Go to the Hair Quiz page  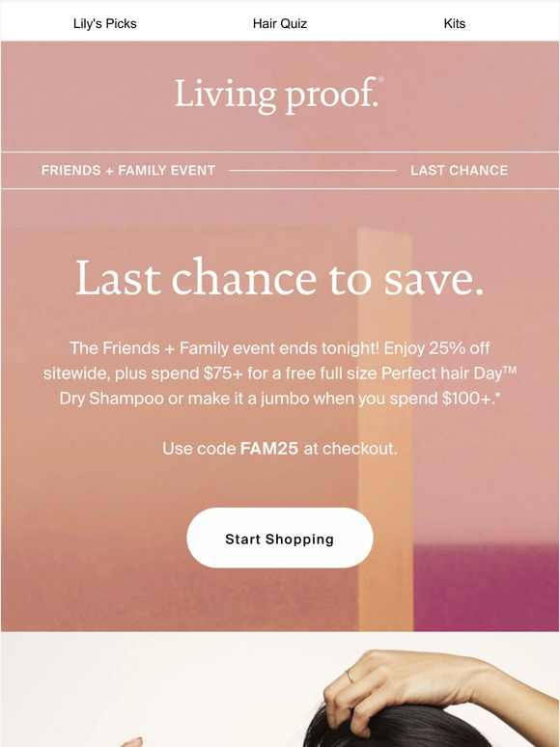pos(280,23)
